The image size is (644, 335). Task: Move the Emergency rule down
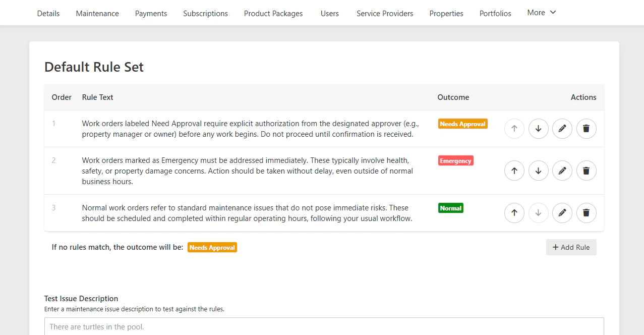pyautogui.click(x=538, y=171)
